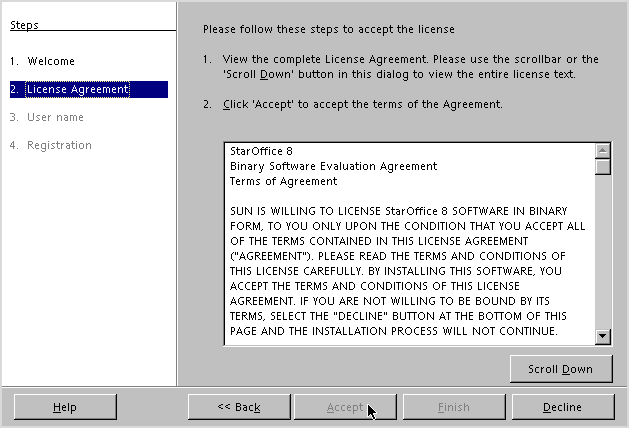Screen dimensions: 629x428
Task: Click inside license text at SUN IS WILLING paragraph
Action: tap(408, 271)
